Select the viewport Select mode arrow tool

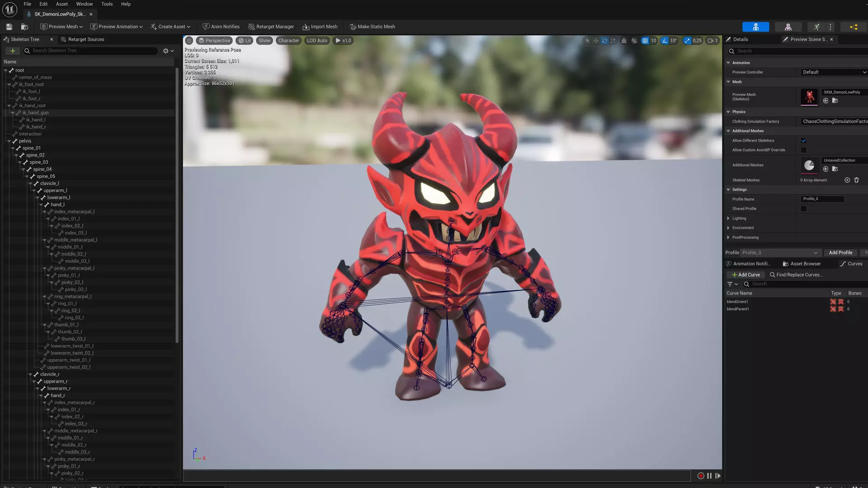588,41
